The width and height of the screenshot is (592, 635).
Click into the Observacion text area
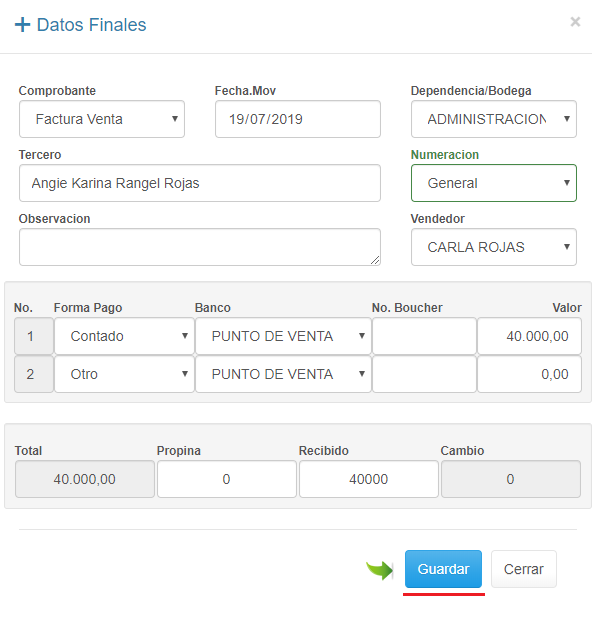click(x=200, y=247)
